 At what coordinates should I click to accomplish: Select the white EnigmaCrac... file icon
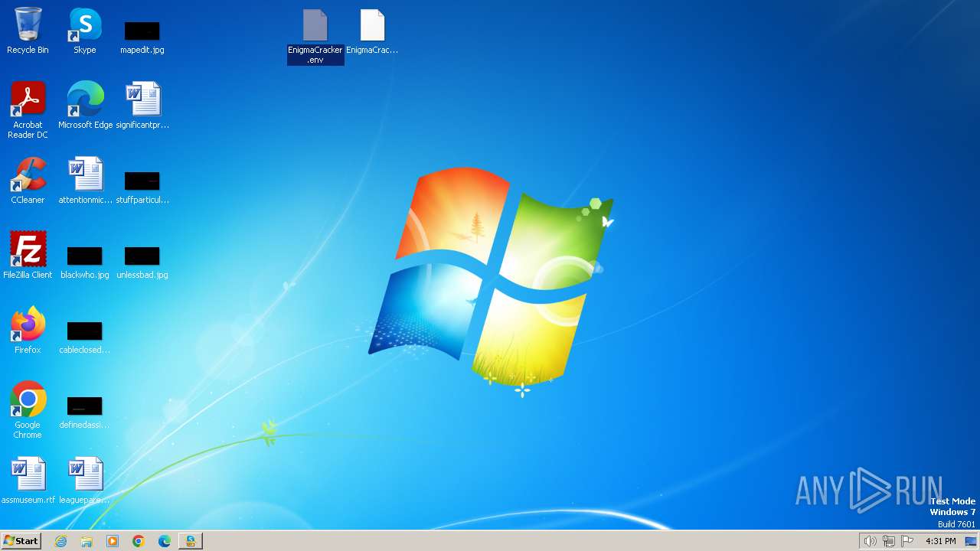(x=372, y=32)
